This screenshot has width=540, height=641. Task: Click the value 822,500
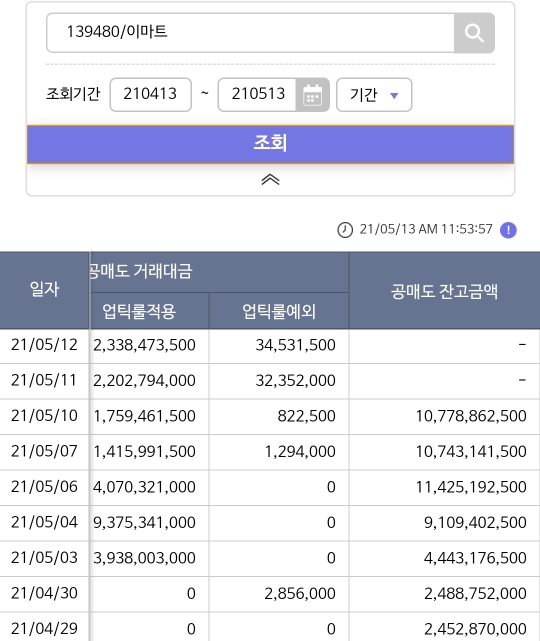coord(307,416)
